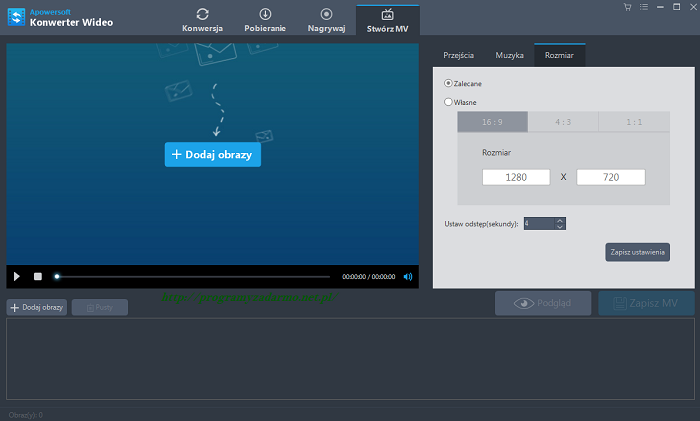700x421 pixels.
Task: Choose the Własne radio option
Action: click(448, 101)
